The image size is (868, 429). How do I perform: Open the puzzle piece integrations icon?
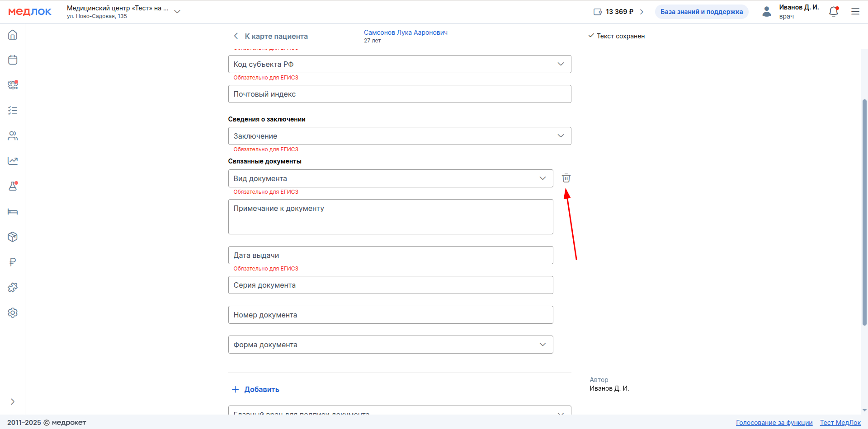pyautogui.click(x=13, y=287)
